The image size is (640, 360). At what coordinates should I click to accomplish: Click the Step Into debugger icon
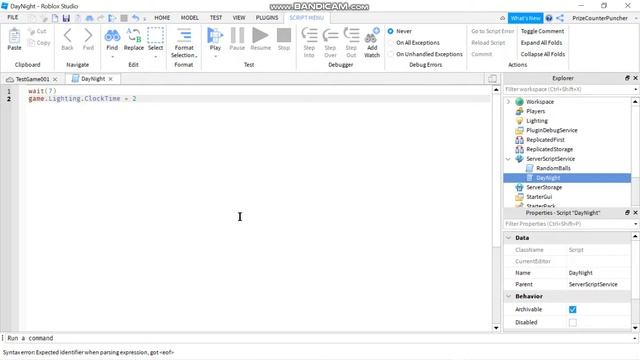[309, 36]
